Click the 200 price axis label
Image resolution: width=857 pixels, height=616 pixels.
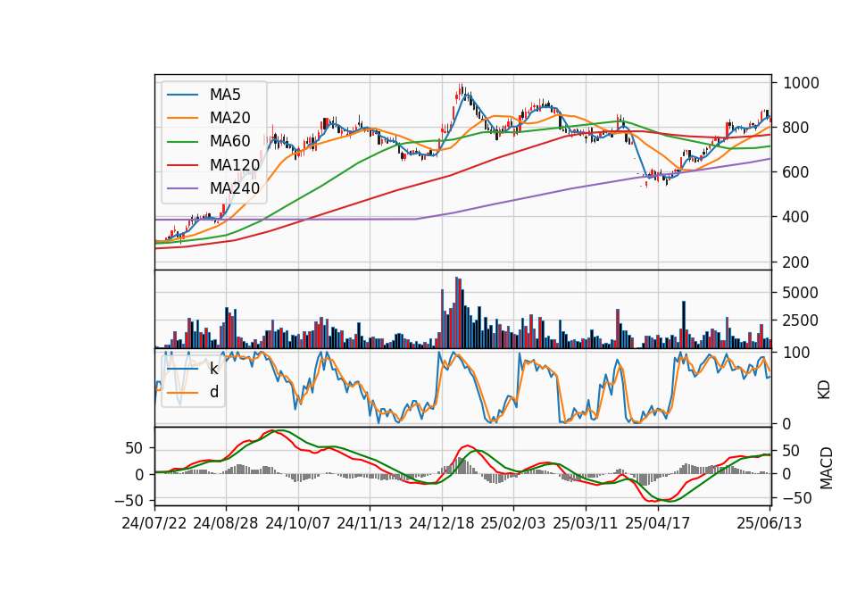click(x=796, y=262)
